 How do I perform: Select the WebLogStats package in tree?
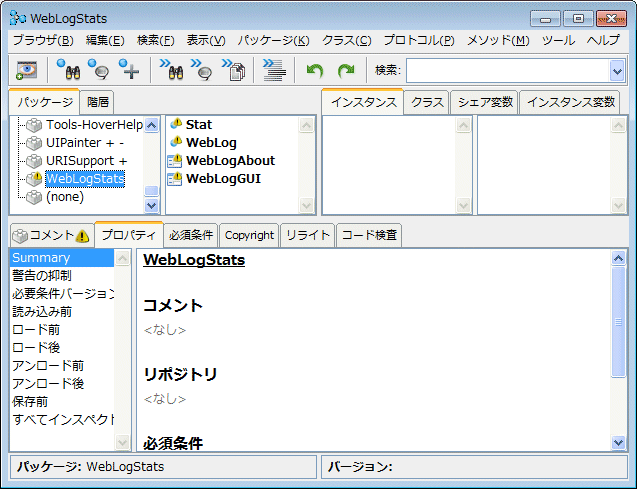click(84, 179)
